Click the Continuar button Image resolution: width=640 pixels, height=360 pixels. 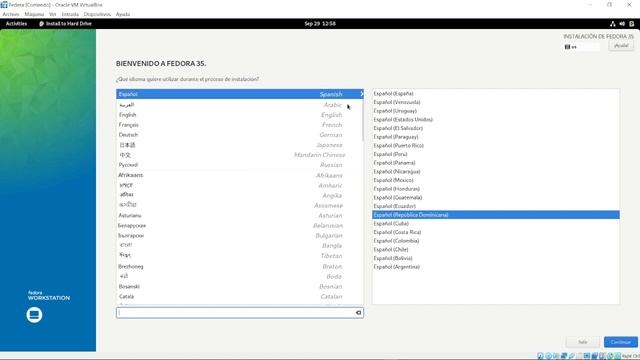click(621, 342)
